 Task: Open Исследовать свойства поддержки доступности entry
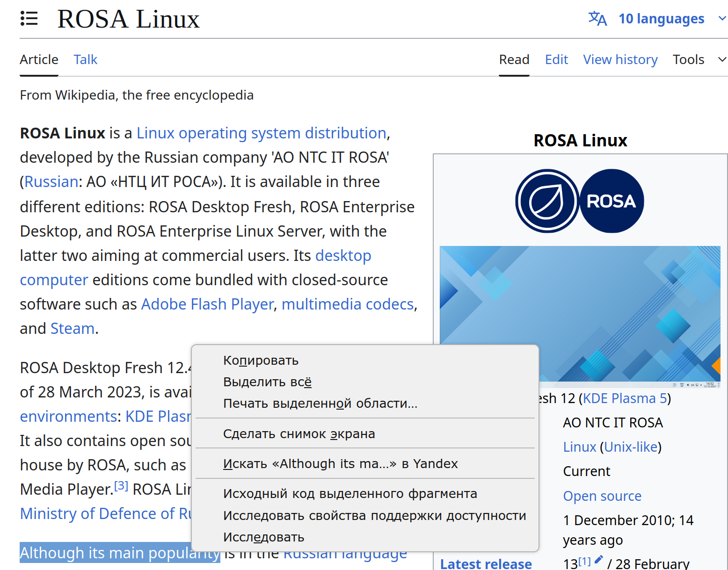[x=374, y=516]
